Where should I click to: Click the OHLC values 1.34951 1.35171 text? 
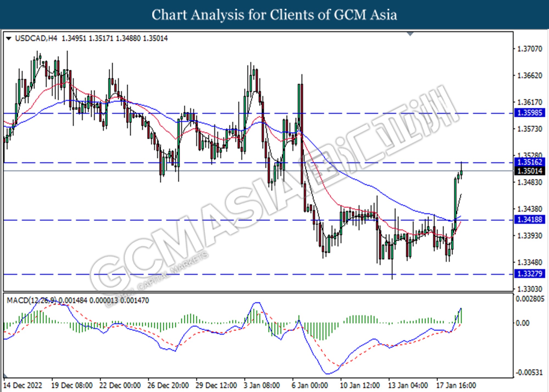pyautogui.click(x=87, y=38)
